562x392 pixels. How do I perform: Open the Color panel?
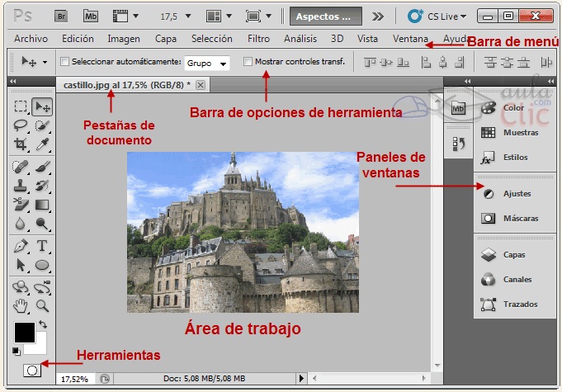point(514,108)
